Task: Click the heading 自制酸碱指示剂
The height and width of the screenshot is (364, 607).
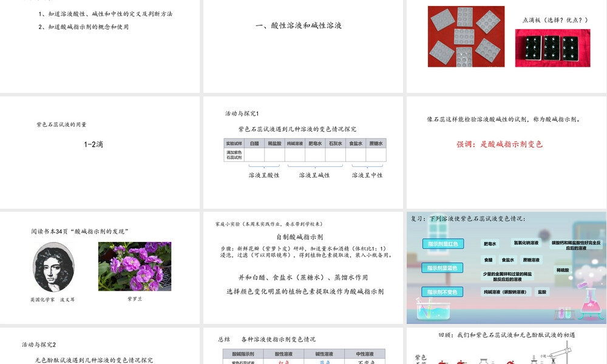Action: [x=300, y=237]
